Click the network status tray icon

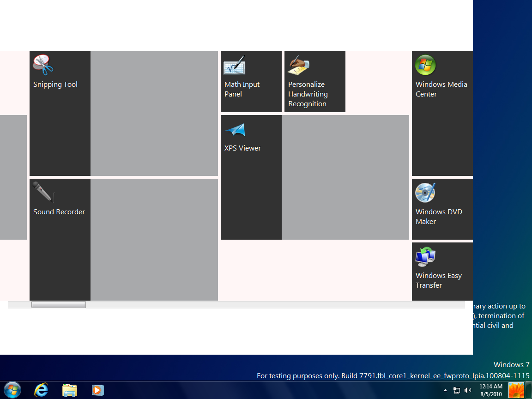tap(457, 391)
